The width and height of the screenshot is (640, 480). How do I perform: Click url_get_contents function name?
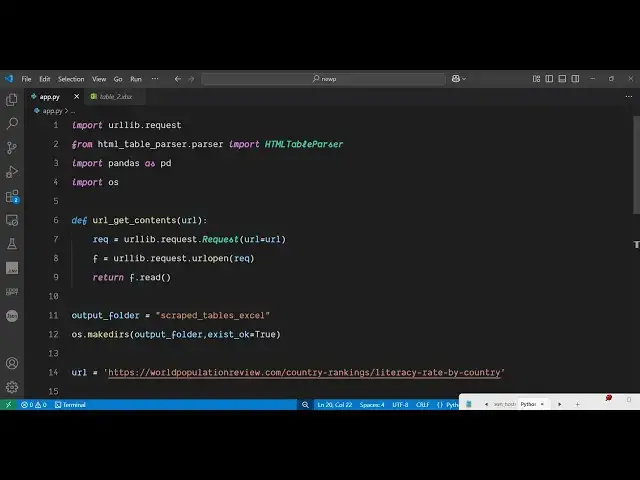pyautogui.click(x=134, y=220)
